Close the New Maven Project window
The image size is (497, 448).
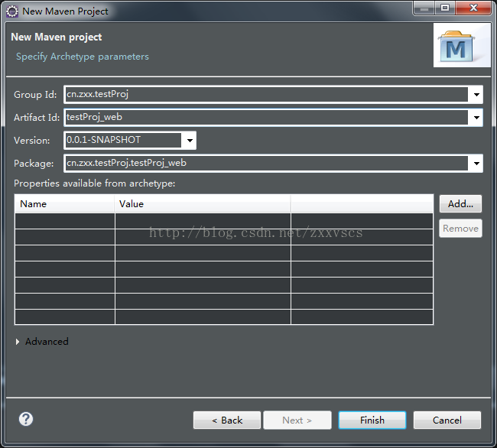[x=473, y=8]
